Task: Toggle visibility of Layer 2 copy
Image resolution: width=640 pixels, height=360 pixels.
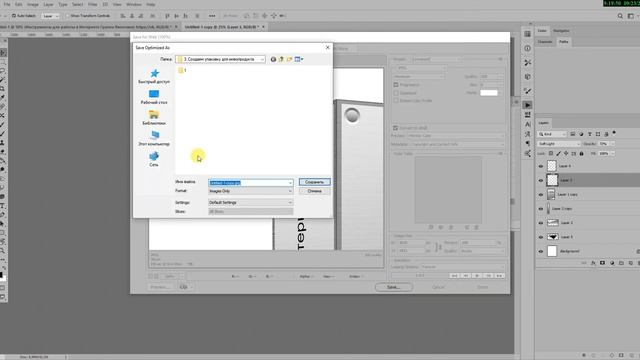Action: tap(541, 209)
